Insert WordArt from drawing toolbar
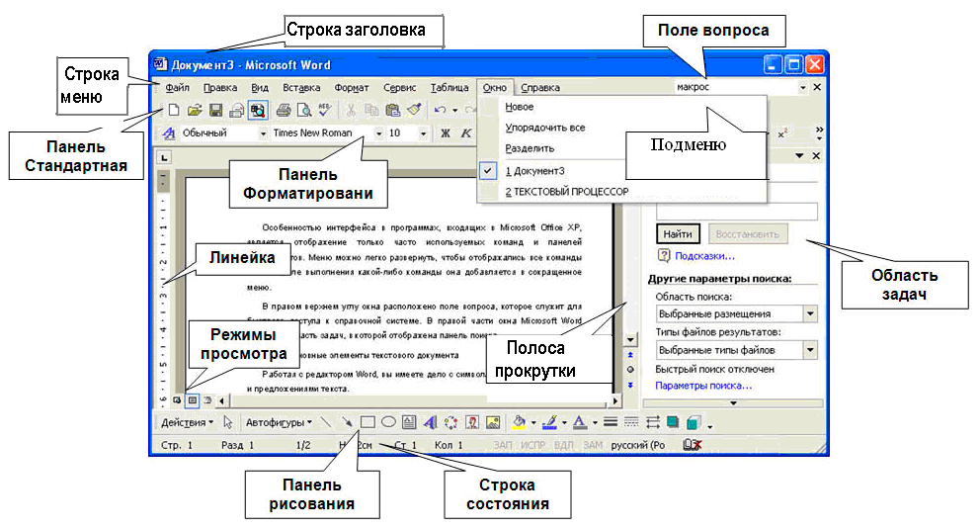Image resolution: width=980 pixels, height=529 pixels. (430, 422)
